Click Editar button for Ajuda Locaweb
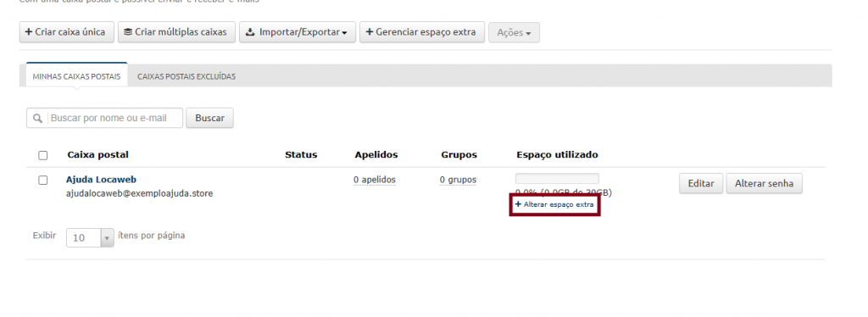 (x=701, y=184)
